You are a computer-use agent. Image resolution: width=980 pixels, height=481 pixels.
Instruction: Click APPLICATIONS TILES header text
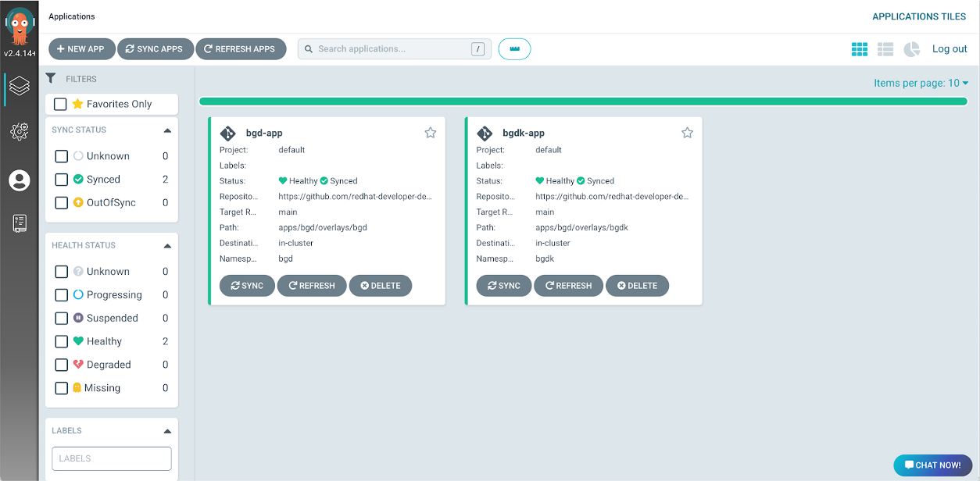pos(919,16)
